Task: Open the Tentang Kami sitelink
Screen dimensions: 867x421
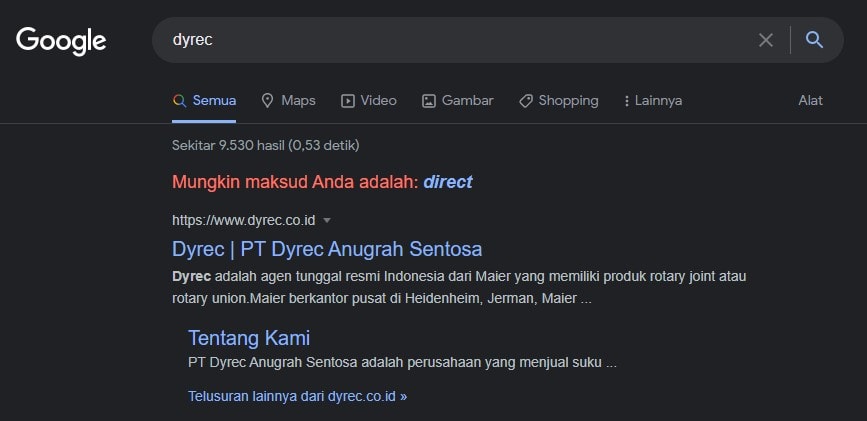Action: [x=249, y=337]
